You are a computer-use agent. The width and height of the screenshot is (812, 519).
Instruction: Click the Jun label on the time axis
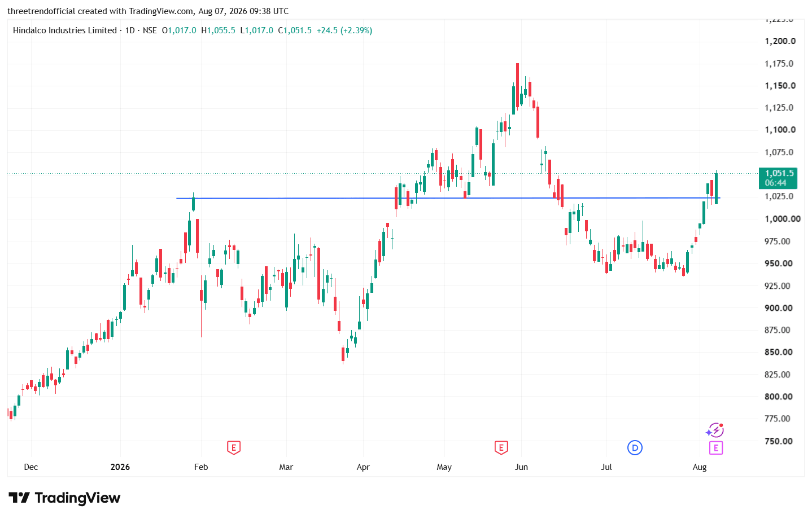(521, 467)
